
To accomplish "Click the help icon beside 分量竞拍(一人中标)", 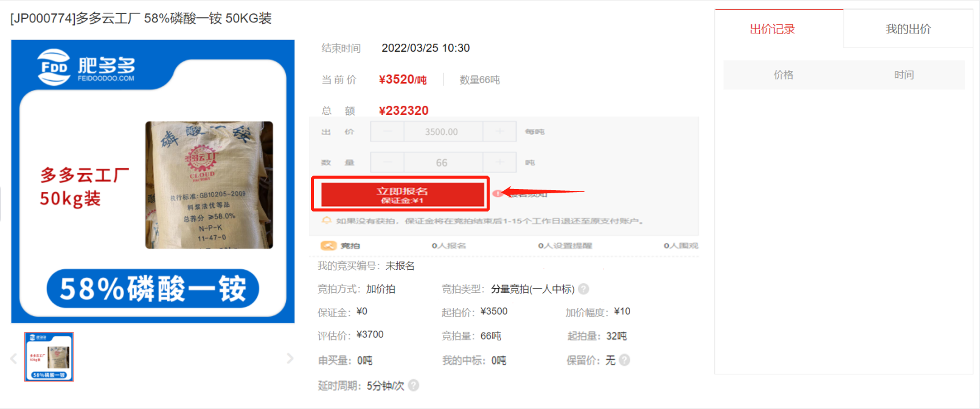I will coord(583,289).
